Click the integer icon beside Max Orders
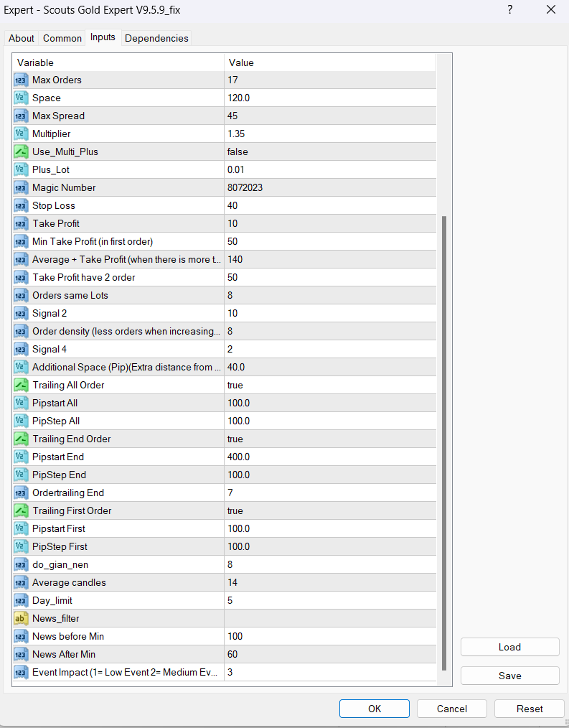Screen dimensions: 569x728 pos(21,80)
